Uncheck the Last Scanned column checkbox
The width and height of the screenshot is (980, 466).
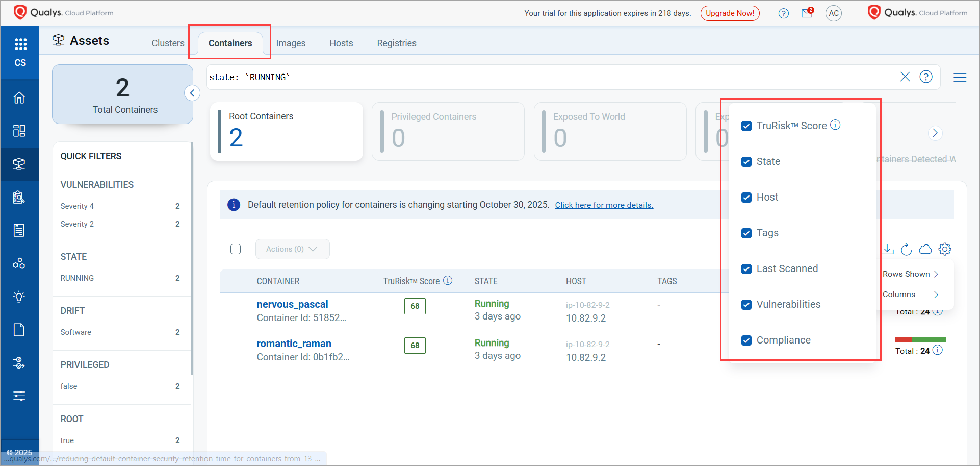coord(746,269)
